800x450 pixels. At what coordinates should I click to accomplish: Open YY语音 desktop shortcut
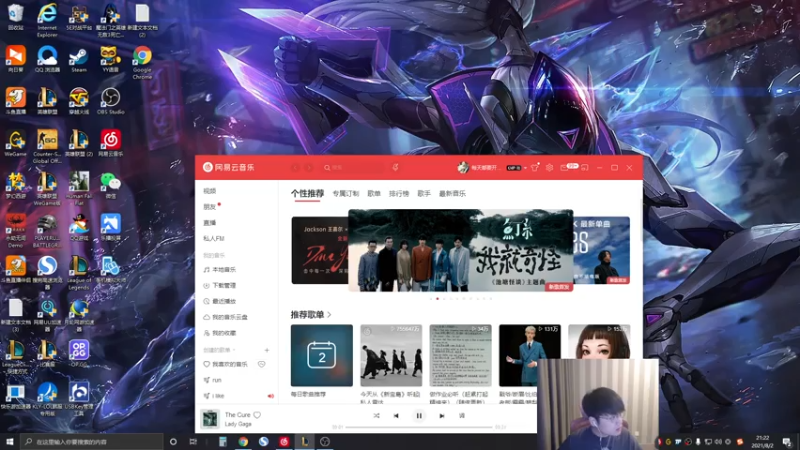[x=110, y=59]
